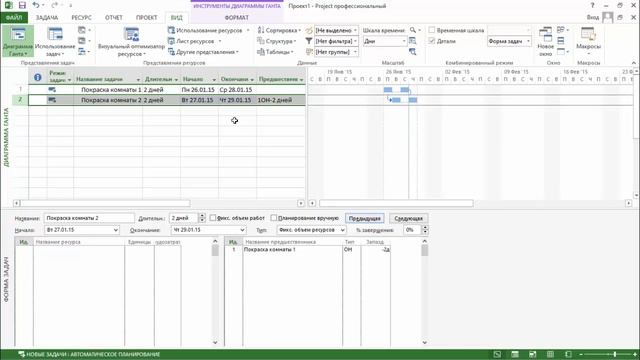This screenshot has width=640, height=360.
Task: Click the Help question mark icon
Action: pyautogui.click(x=592, y=5)
